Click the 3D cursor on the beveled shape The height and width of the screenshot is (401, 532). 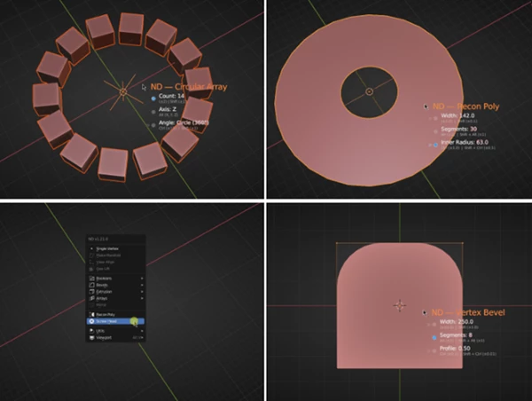click(400, 305)
